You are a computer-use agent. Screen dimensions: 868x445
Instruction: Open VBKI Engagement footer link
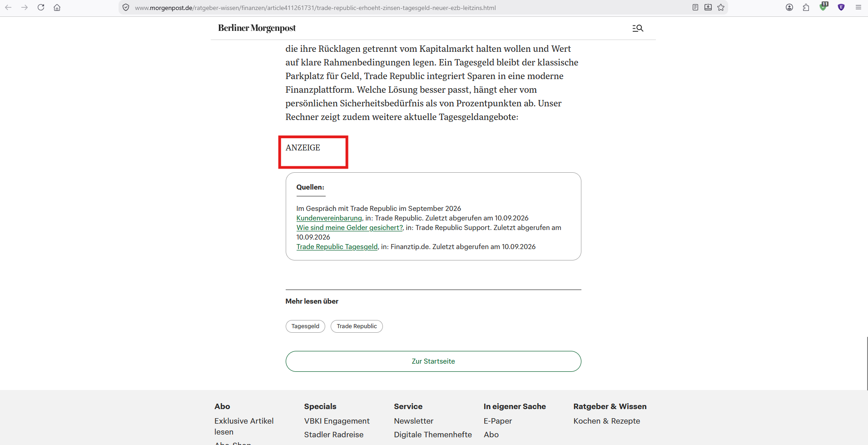337,421
